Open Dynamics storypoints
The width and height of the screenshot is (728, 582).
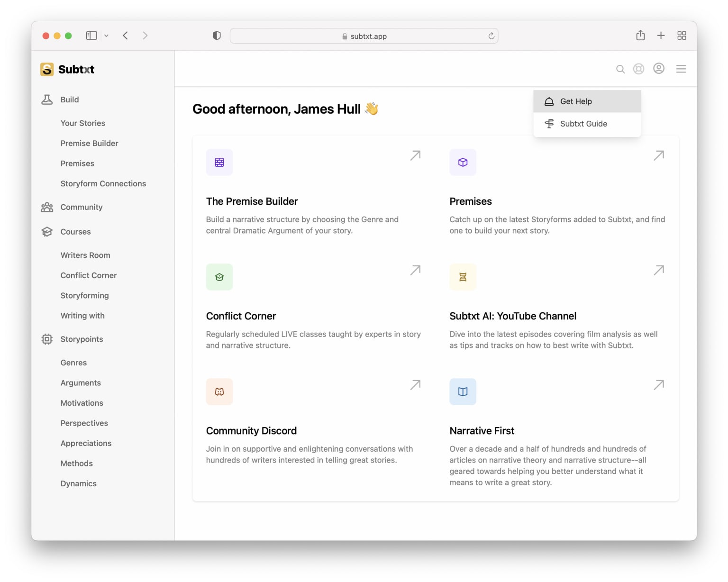79,484
